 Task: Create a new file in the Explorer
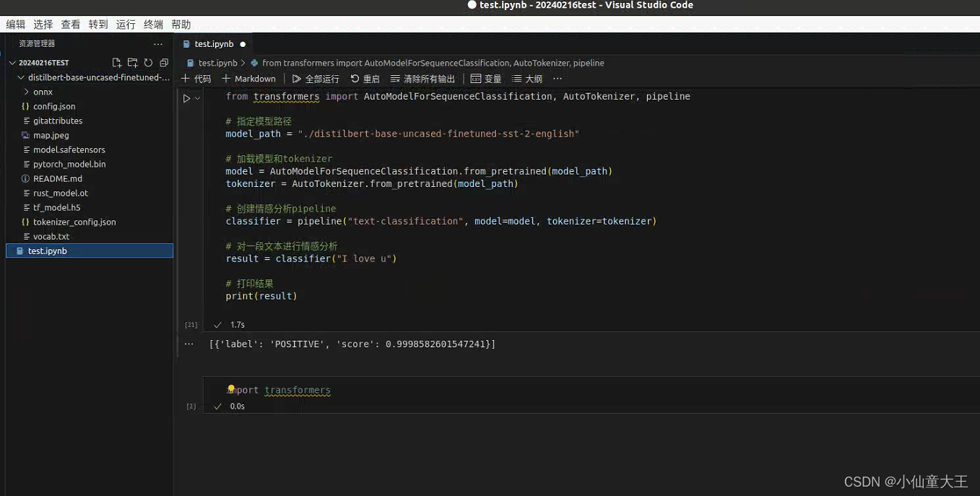(x=116, y=63)
